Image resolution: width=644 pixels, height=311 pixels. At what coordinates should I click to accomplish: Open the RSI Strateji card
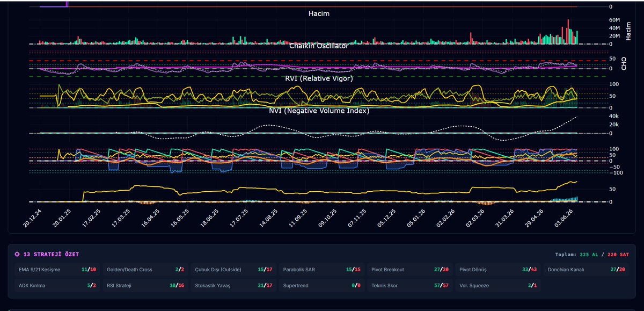[144, 286]
